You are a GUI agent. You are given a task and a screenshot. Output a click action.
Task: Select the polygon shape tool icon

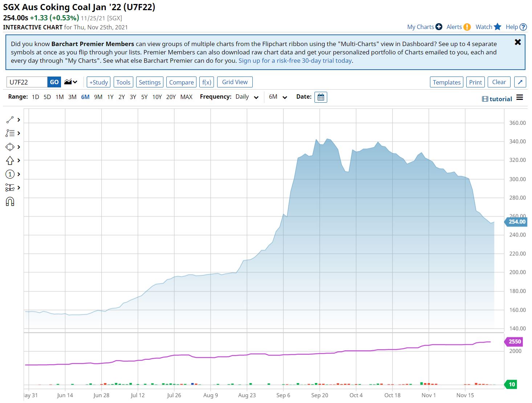click(10, 147)
